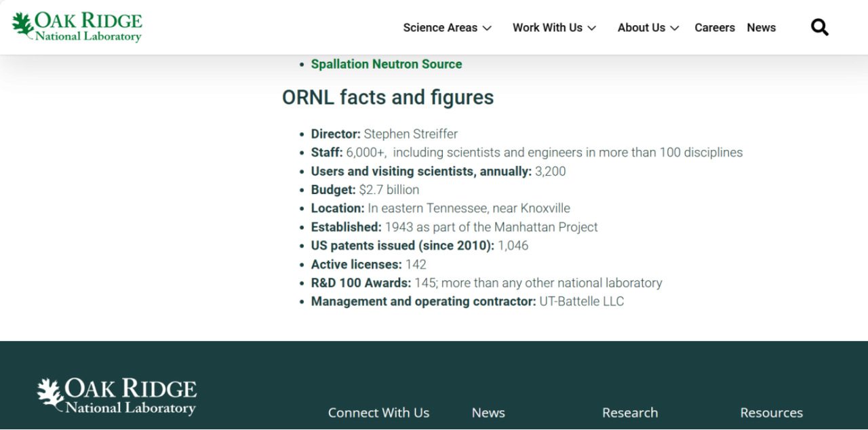Image resolution: width=868 pixels, height=430 pixels.
Task: Open the Research footer section heading
Action: click(x=630, y=412)
